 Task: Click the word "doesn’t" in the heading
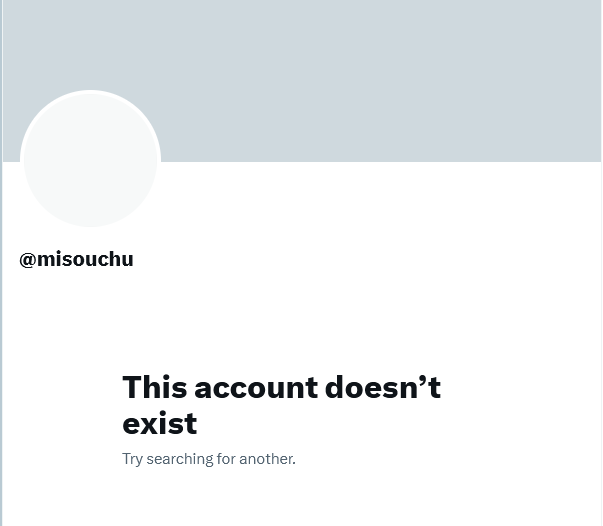tap(383, 387)
